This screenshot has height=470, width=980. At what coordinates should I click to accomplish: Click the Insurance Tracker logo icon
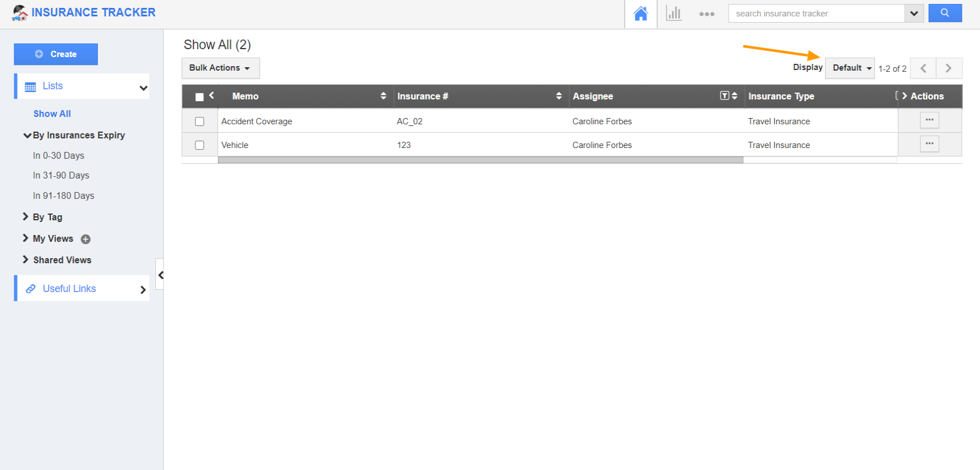20,12
